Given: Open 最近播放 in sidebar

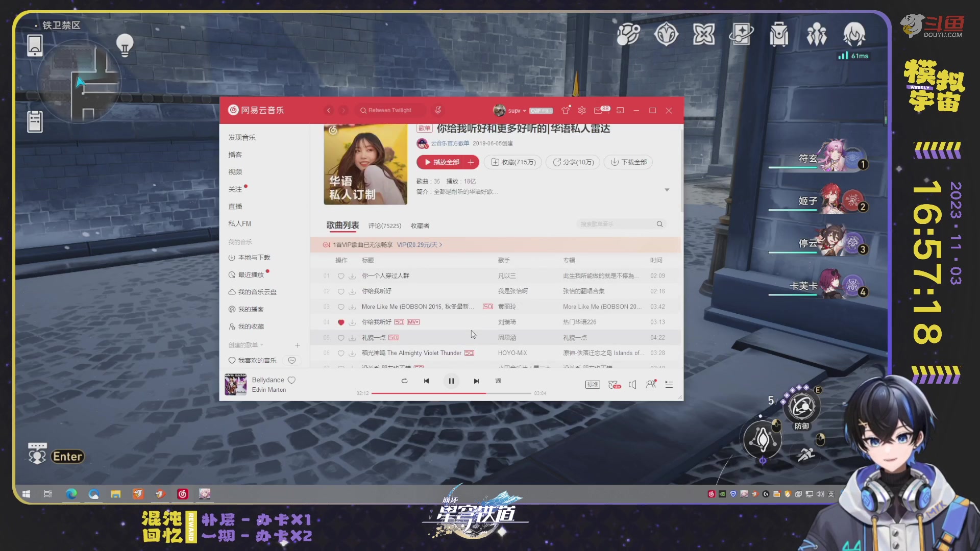Looking at the screenshot, I should click(246, 275).
